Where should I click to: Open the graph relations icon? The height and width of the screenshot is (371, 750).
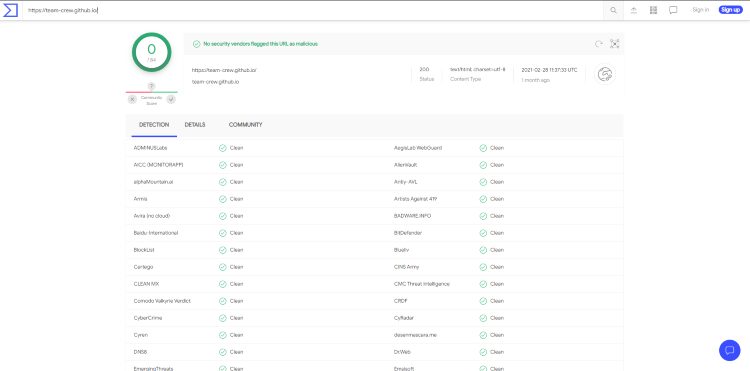[x=615, y=44]
